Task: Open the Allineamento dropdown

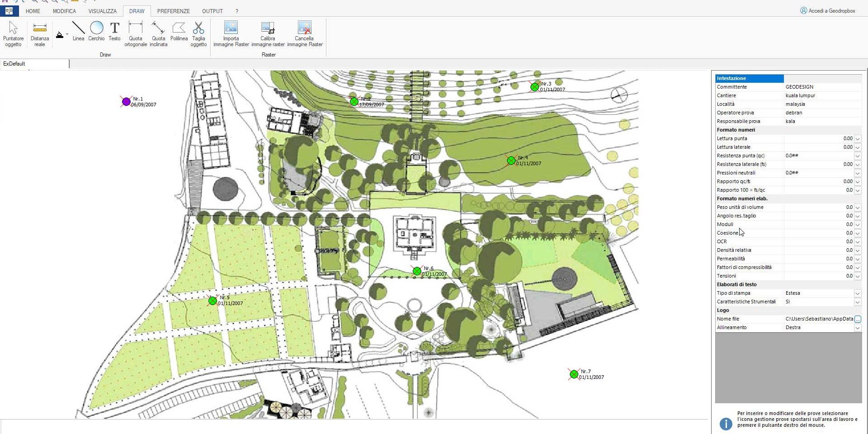Action: 857,328
